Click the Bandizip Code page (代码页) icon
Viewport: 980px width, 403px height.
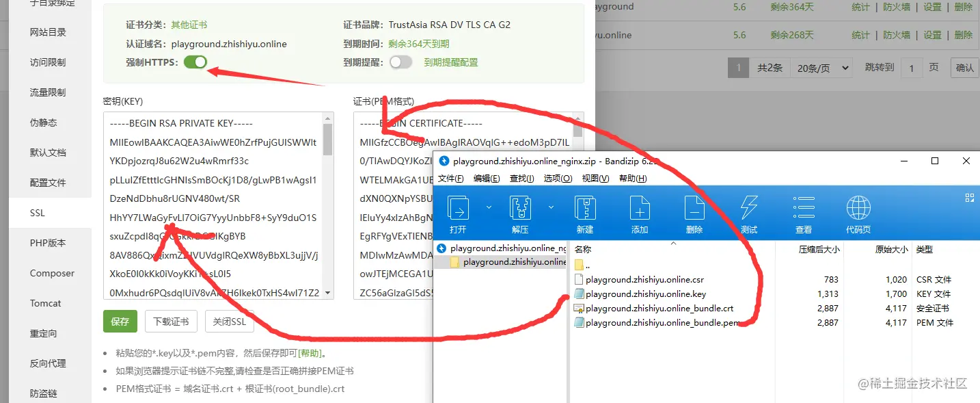[858, 207]
